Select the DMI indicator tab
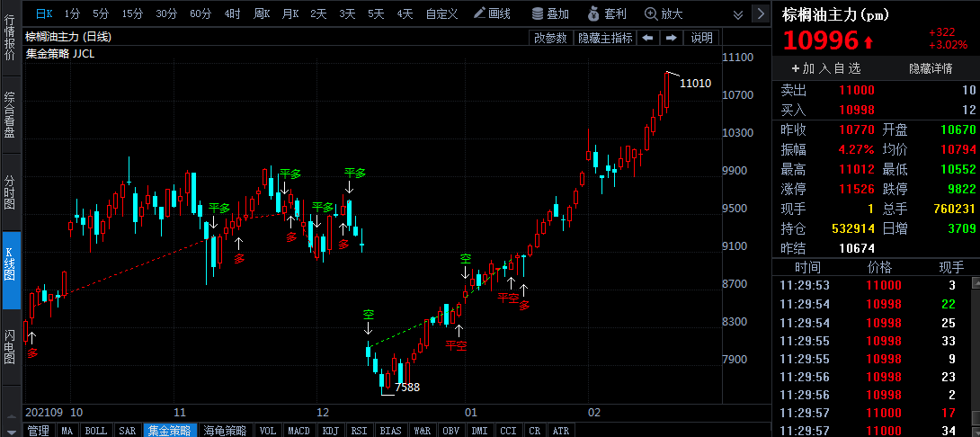 click(x=479, y=430)
